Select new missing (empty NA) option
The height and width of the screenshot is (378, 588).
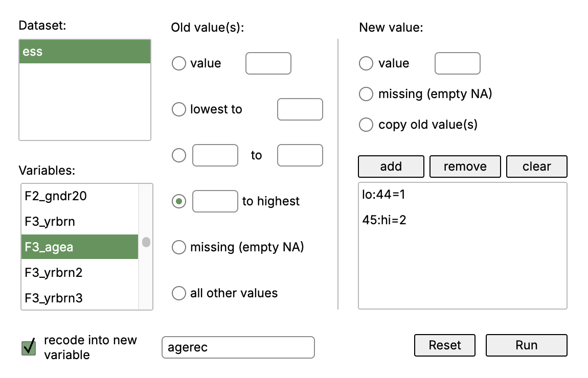(366, 94)
